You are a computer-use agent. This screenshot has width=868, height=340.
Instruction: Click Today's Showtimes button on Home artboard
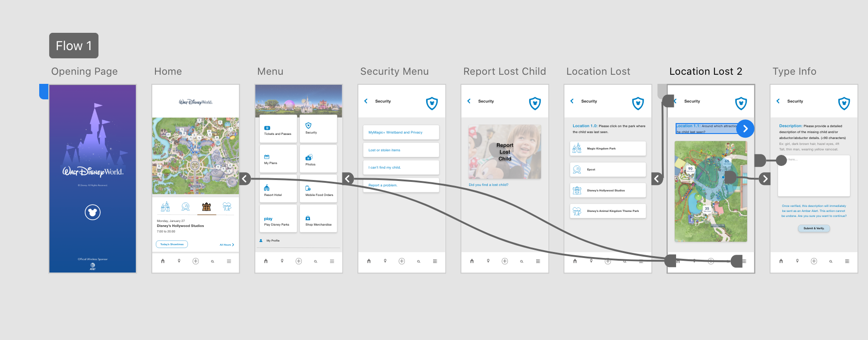(x=172, y=244)
